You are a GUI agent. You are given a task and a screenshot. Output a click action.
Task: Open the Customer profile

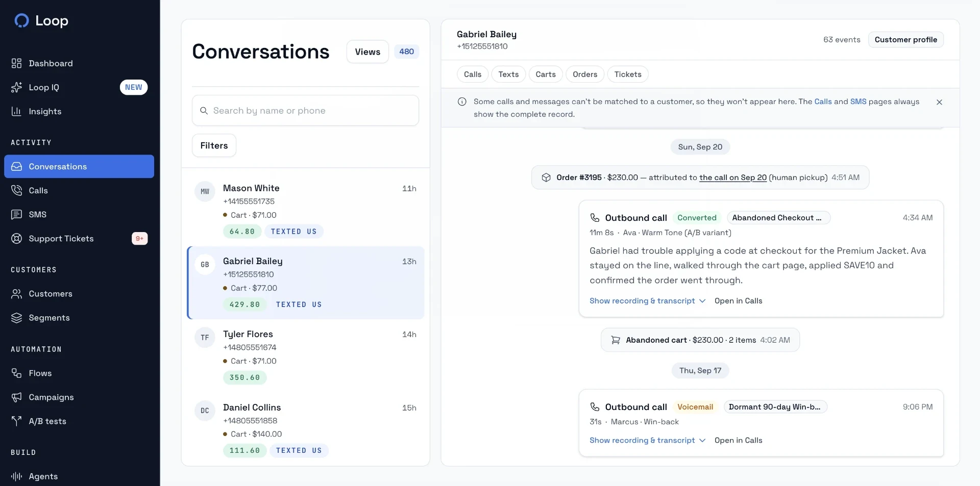click(x=905, y=40)
